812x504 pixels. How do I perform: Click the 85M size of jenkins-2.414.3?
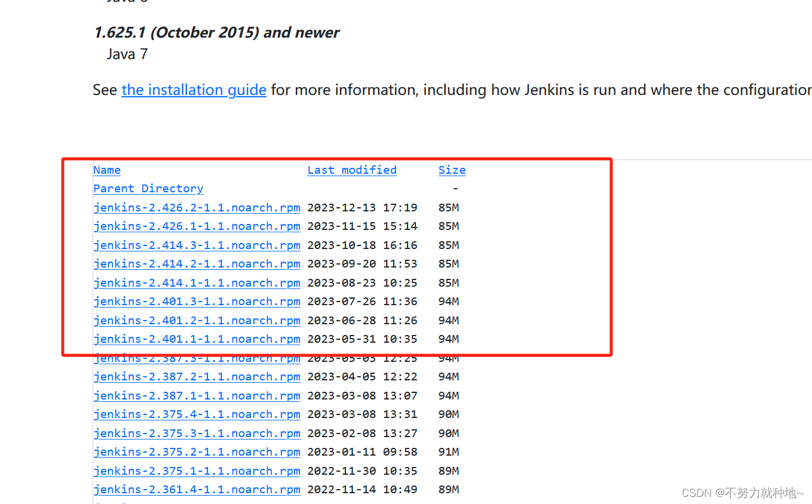[449, 245]
